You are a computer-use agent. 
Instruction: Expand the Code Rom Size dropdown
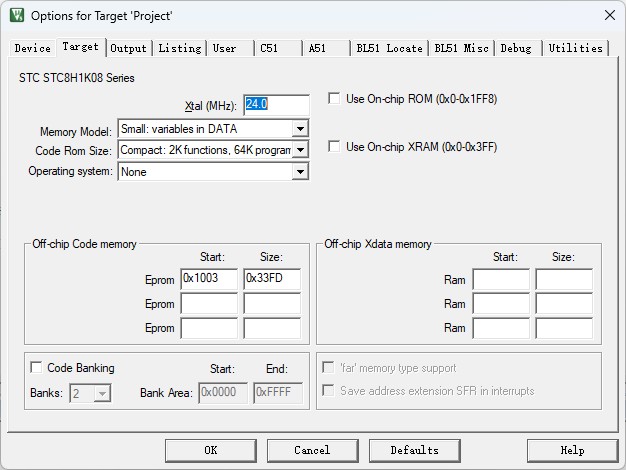300,150
